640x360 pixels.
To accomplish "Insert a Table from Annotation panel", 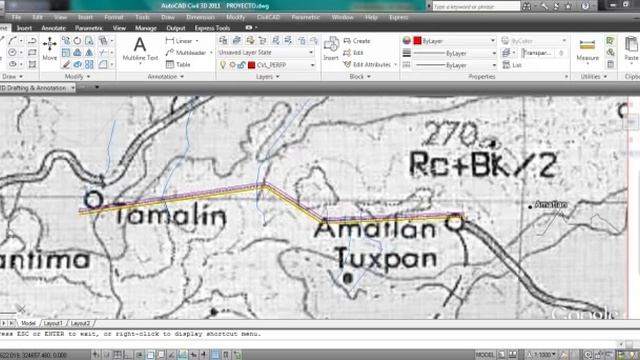I will pos(178,64).
